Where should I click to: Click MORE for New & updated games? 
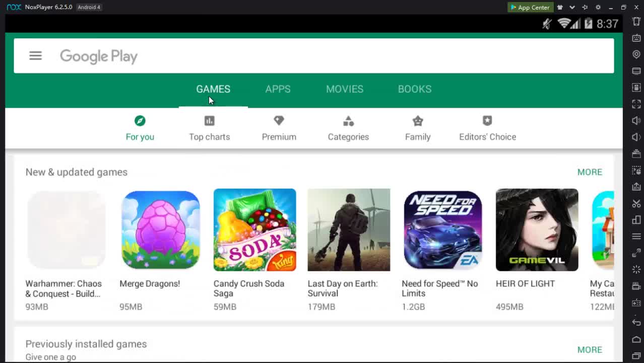click(590, 172)
